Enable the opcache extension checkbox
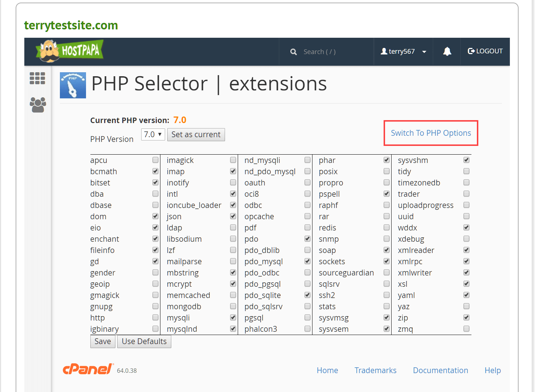The image size is (548, 392). point(307,216)
